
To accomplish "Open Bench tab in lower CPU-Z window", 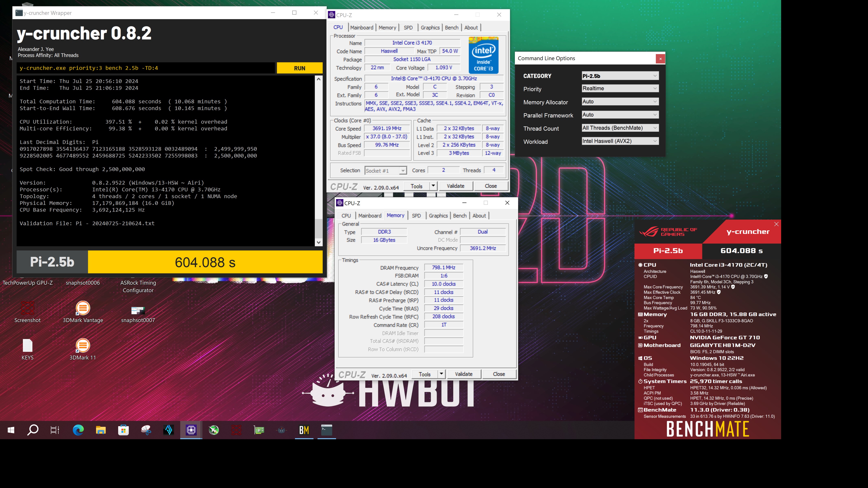I will point(460,216).
